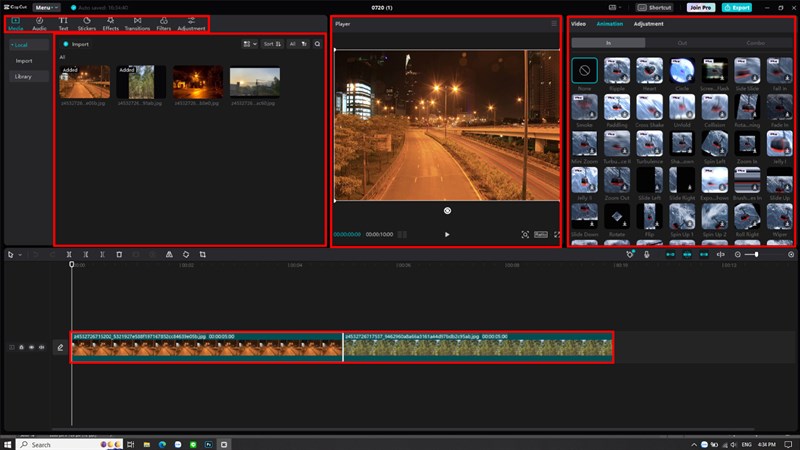800x450 pixels.
Task: Select the sunset skyline image thumbnail
Action: (x=255, y=82)
